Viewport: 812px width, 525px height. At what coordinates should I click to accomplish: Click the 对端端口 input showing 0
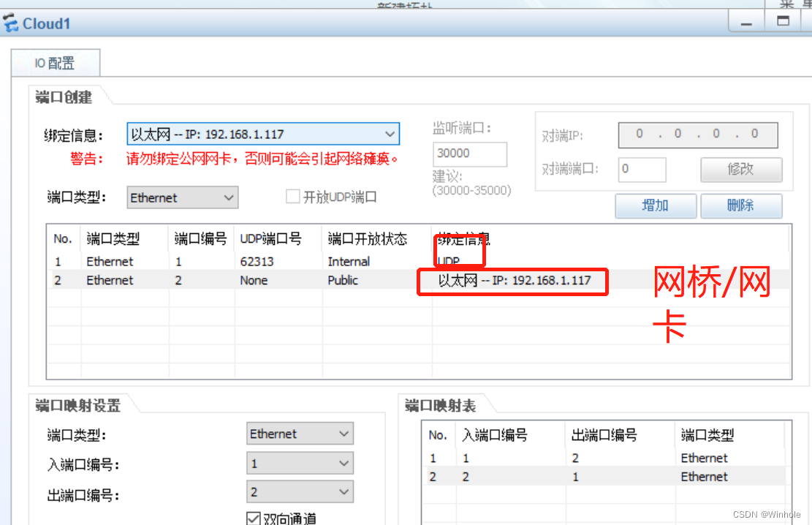coord(642,170)
